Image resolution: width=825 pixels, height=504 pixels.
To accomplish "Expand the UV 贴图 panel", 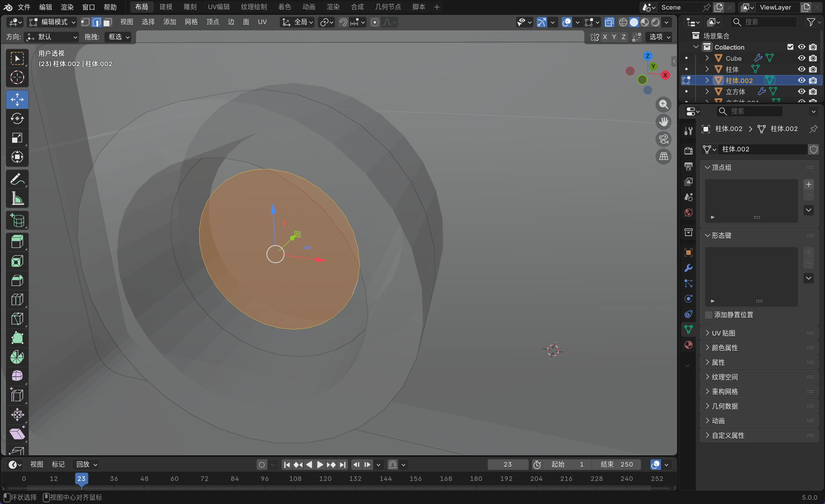I will tap(723, 333).
